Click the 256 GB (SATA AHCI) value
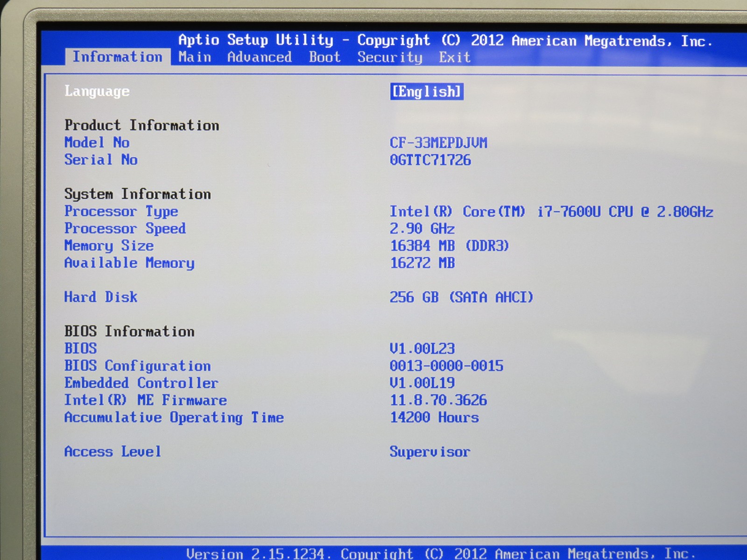747x560 pixels. pos(461,297)
